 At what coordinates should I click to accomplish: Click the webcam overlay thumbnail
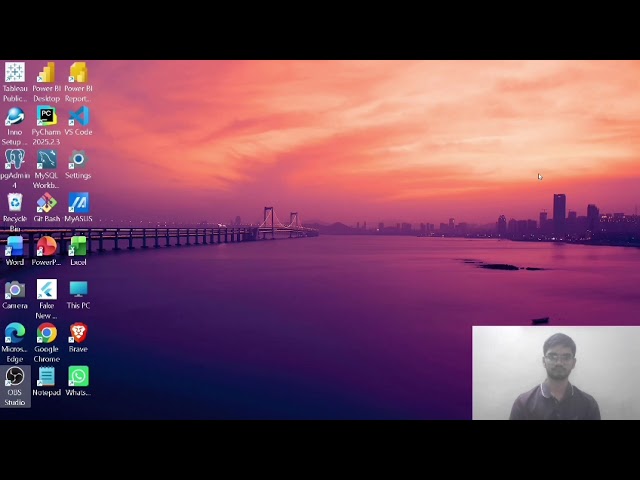coord(556,373)
